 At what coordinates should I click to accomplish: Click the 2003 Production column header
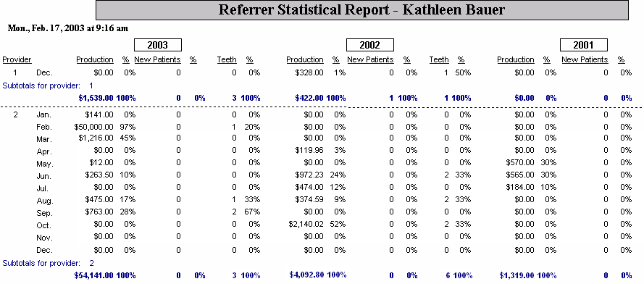tap(95, 60)
